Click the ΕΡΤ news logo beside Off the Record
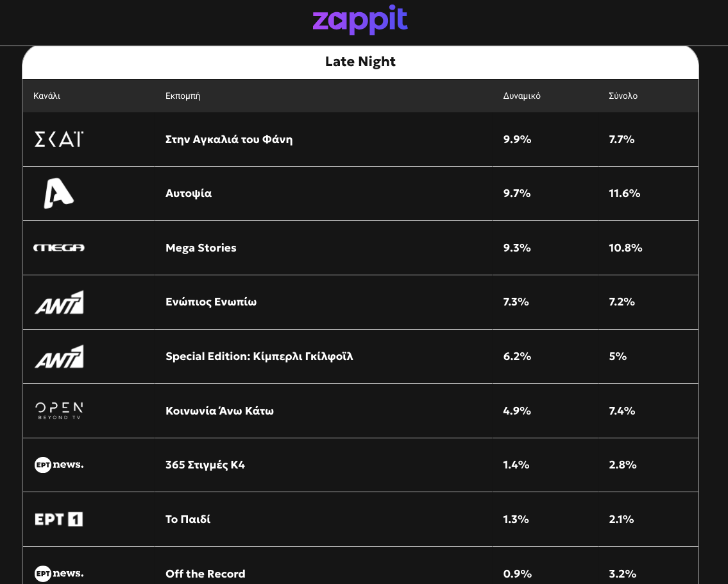The width and height of the screenshot is (728, 584). [x=58, y=573]
